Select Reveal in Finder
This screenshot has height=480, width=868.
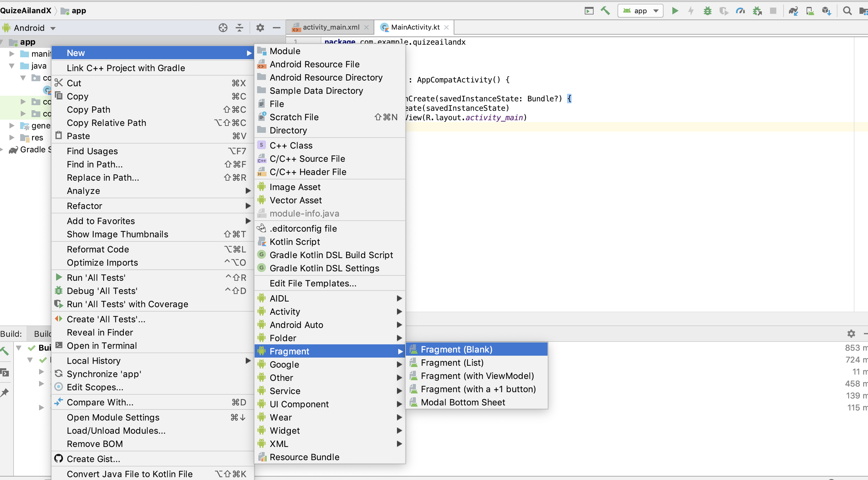pyautogui.click(x=152, y=332)
